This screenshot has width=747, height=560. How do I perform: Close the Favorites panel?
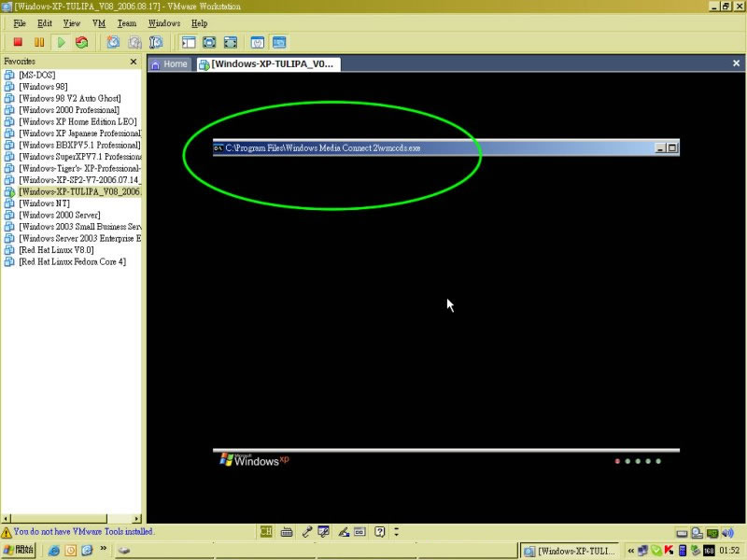(x=134, y=62)
